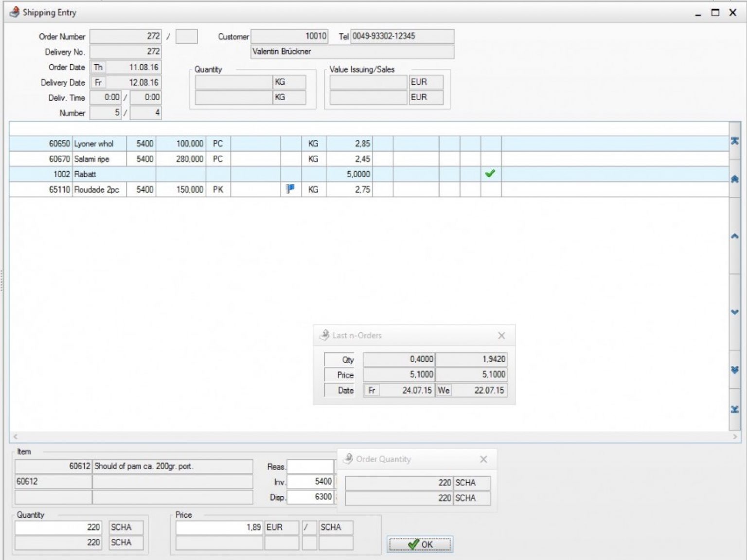The width and height of the screenshot is (747, 560).
Task: Click the Shipping Entry title bar icon
Action: (13, 12)
